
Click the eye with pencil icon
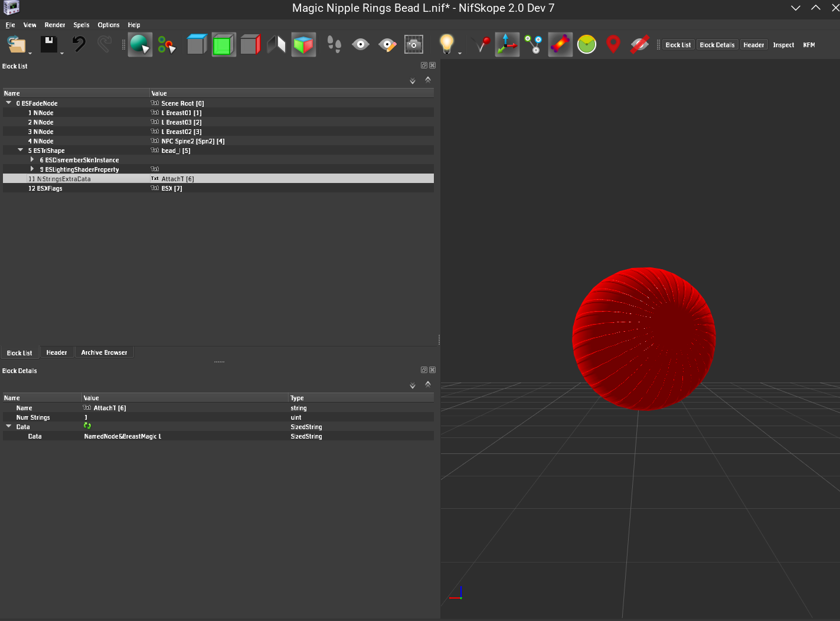[x=387, y=45]
